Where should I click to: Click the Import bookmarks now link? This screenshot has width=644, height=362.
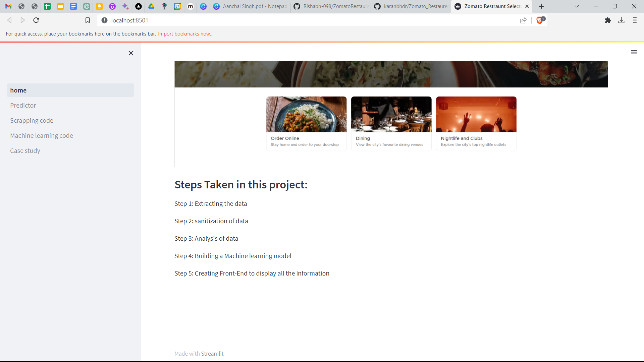click(185, 34)
